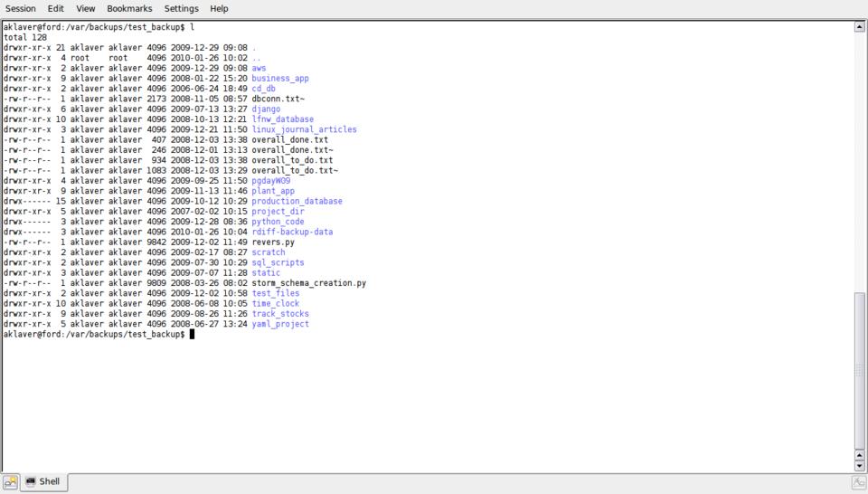Click the bottom-most scroll down arrow
The height and width of the screenshot is (494, 868).
(x=859, y=466)
